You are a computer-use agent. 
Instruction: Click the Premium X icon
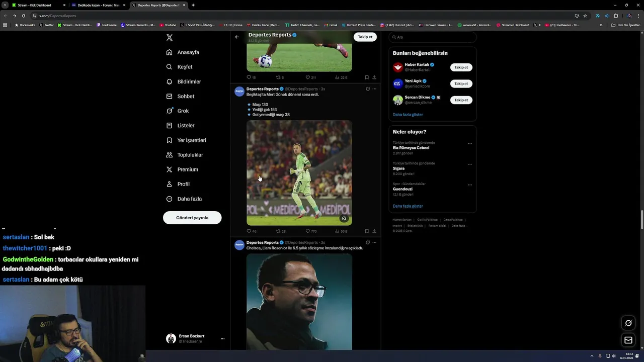(x=170, y=169)
